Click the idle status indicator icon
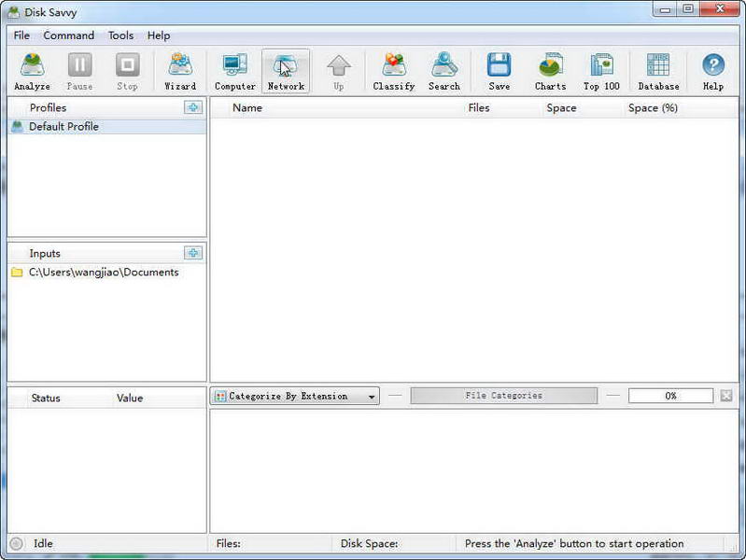This screenshot has width=746, height=560. coord(16,543)
